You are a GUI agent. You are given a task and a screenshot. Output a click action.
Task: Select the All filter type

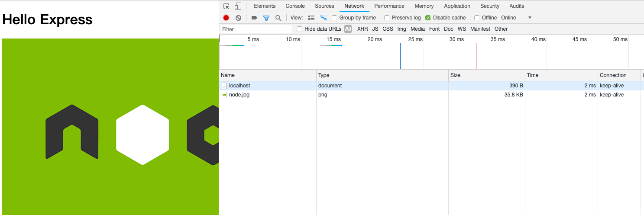(x=348, y=29)
